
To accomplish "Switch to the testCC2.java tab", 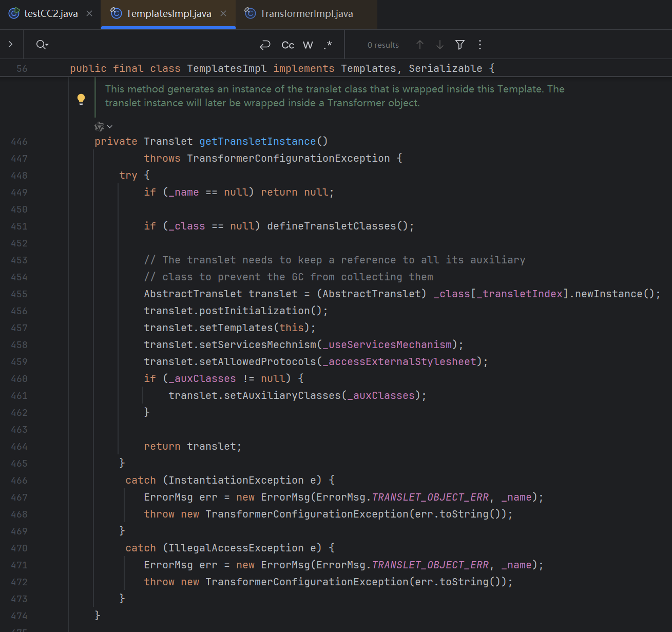I will 51,14.
